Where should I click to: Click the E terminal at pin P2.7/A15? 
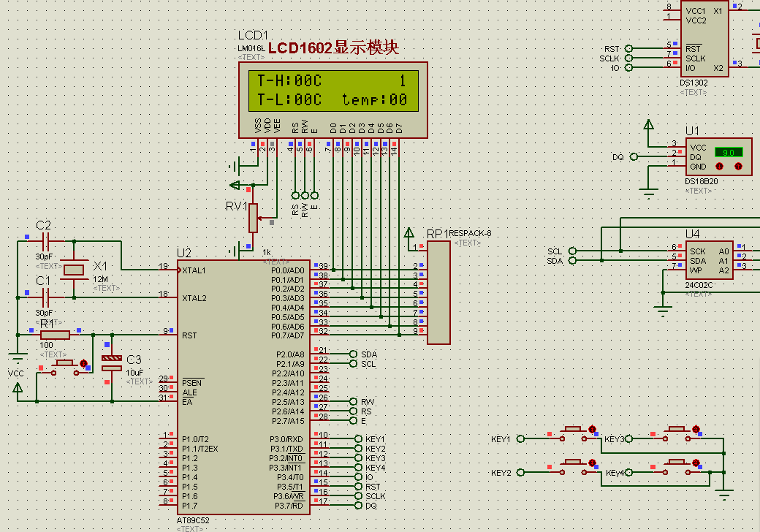click(x=354, y=421)
